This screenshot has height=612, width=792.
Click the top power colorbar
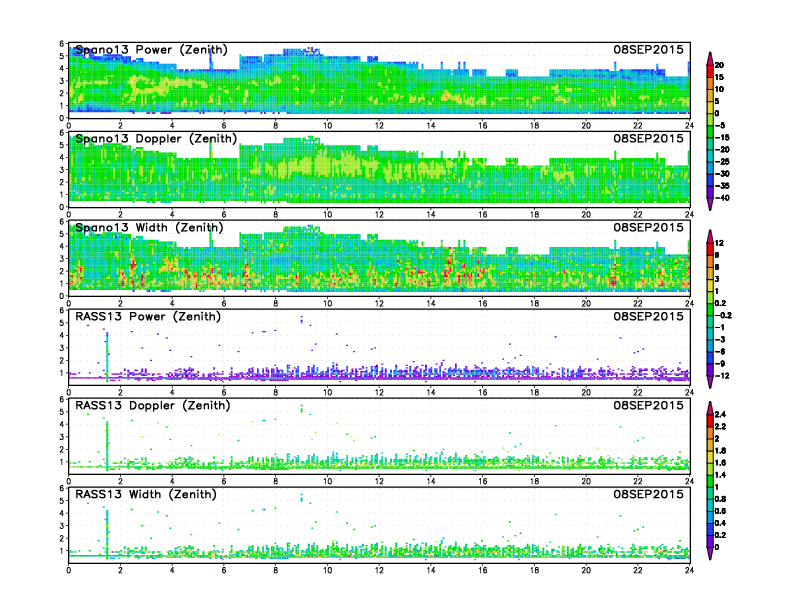tap(710, 131)
